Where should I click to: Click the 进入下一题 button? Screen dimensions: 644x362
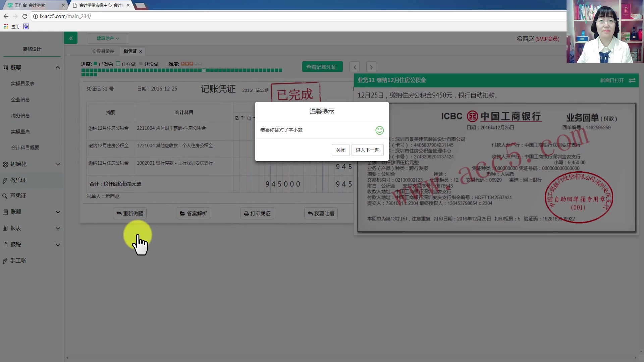367,150
